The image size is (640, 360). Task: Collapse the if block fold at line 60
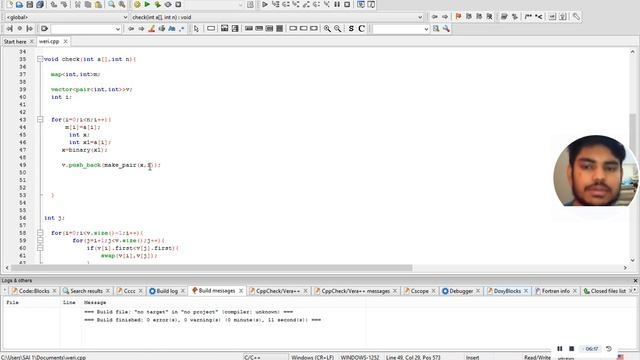[40, 248]
